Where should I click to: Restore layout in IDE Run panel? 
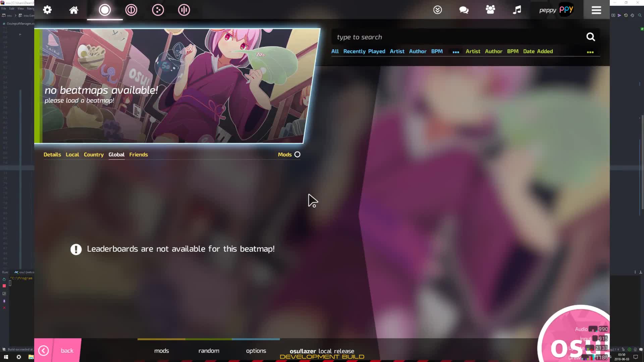4,294
